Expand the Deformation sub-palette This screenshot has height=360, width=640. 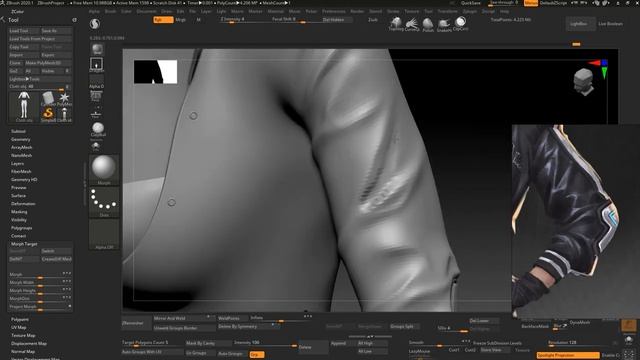[x=23, y=204]
